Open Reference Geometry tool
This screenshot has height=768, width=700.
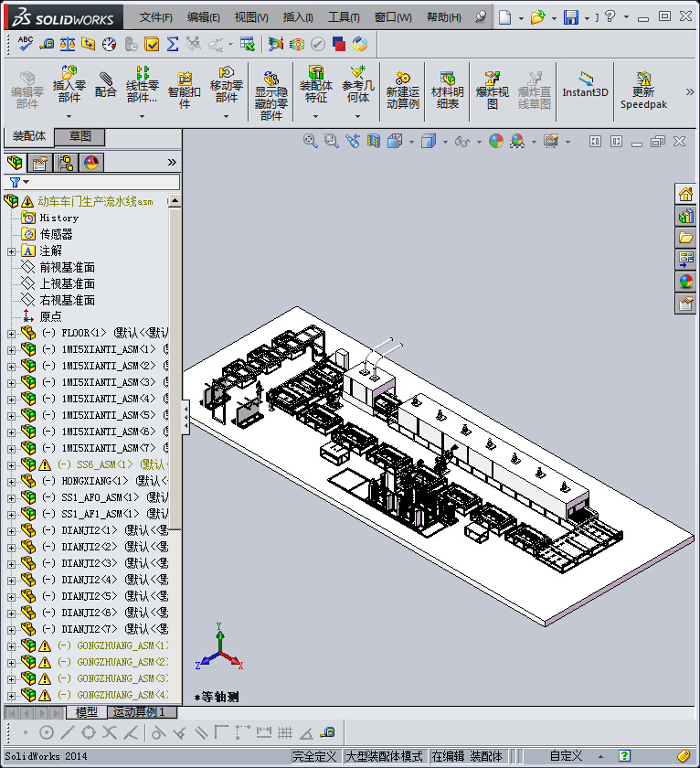358,85
